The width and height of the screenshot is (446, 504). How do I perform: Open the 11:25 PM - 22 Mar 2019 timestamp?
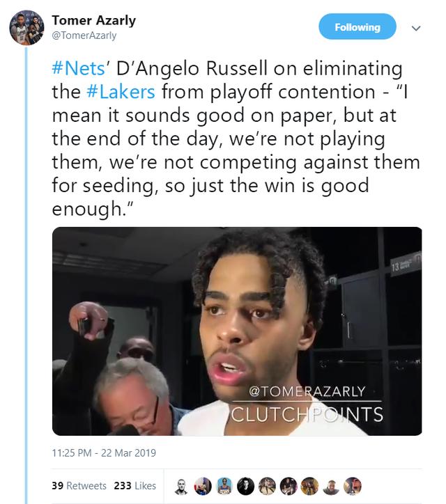(x=104, y=453)
